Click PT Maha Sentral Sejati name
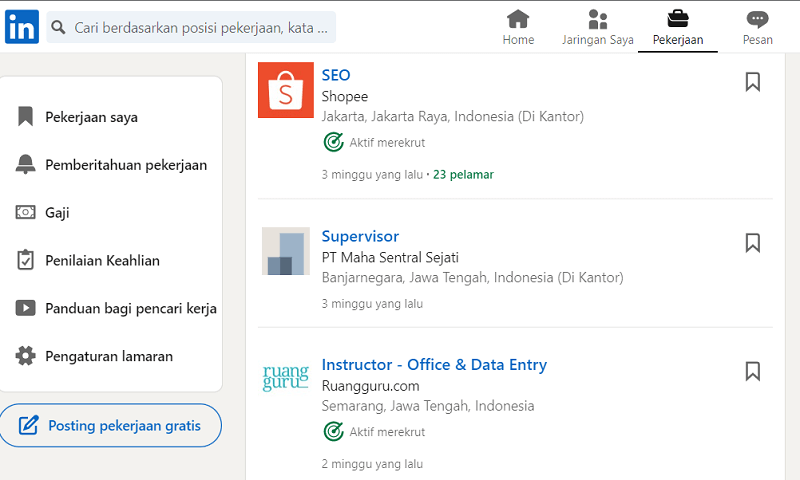The width and height of the screenshot is (800, 480). point(390,258)
